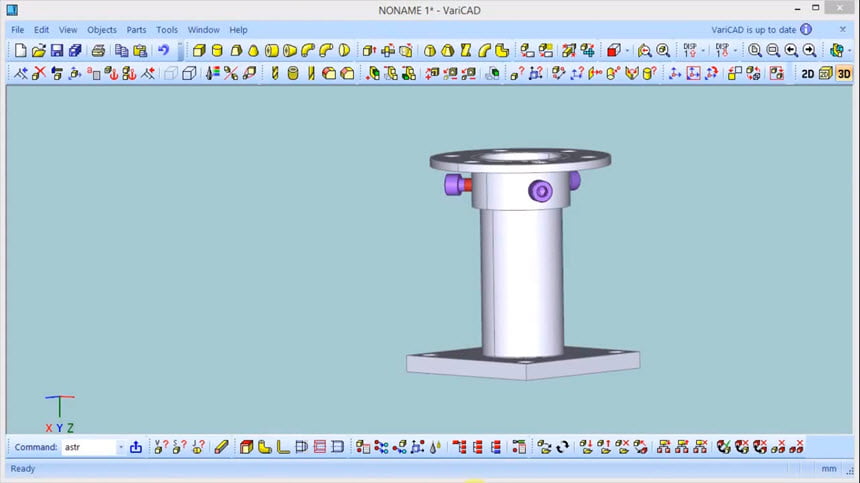Go to next view magnifier arrow
The height and width of the screenshot is (483, 860).
pos(810,50)
